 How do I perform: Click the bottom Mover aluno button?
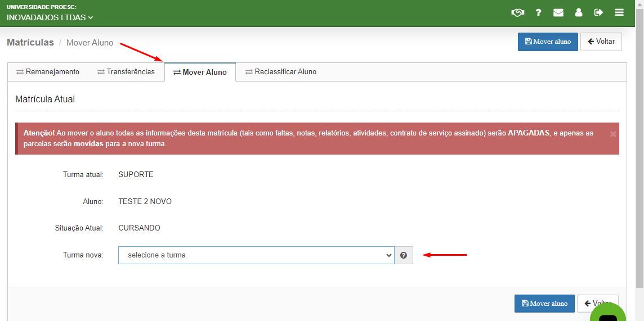click(x=544, y=304)
